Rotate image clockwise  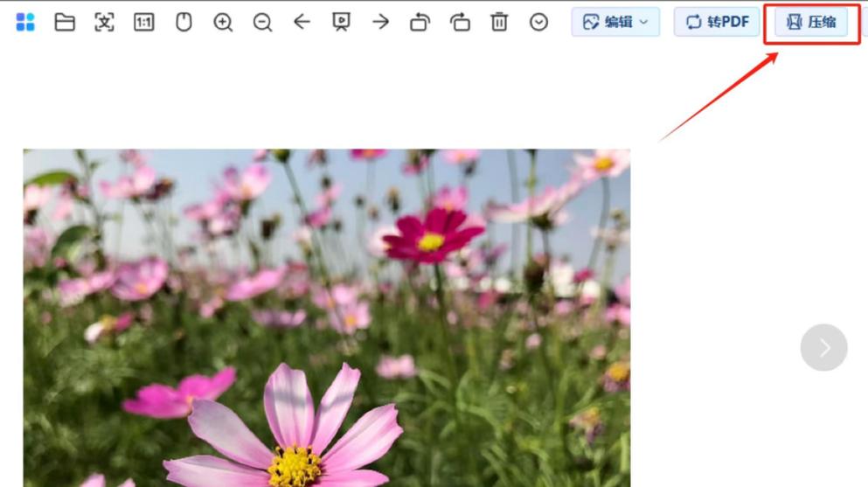pyautogui.click(x=460, y=22)
